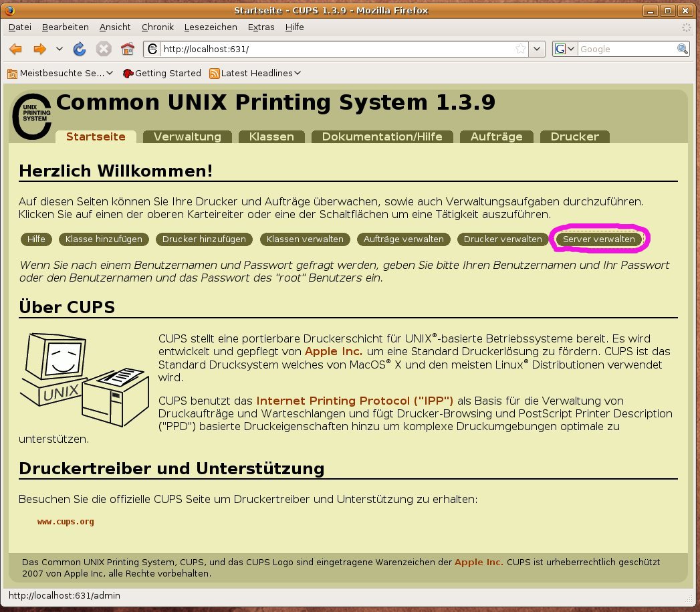Click the CUPS logo icon

[32, 116]
